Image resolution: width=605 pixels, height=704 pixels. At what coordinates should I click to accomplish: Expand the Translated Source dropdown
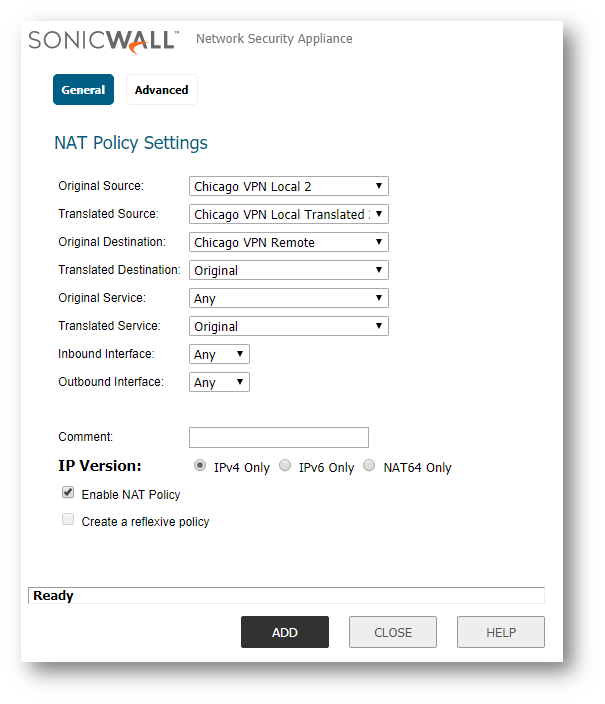coord(288,214)
